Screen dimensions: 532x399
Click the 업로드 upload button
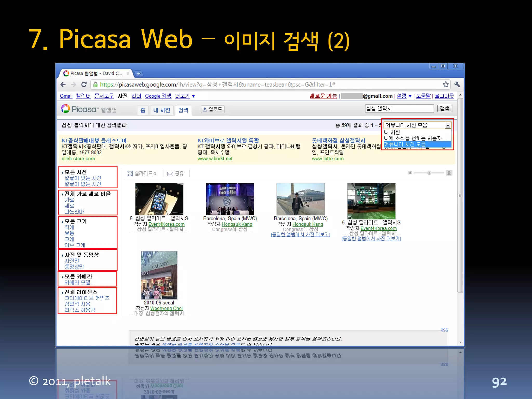click(212, 109)
